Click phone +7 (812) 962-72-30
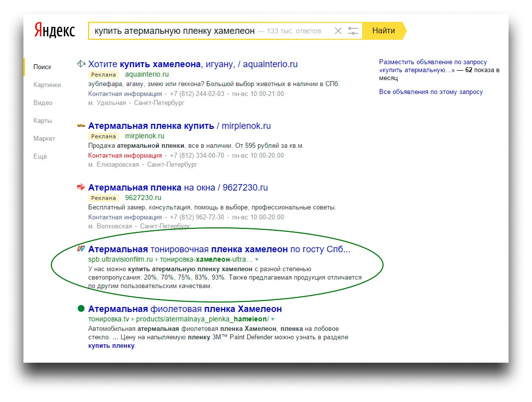 tap(197, 217)
